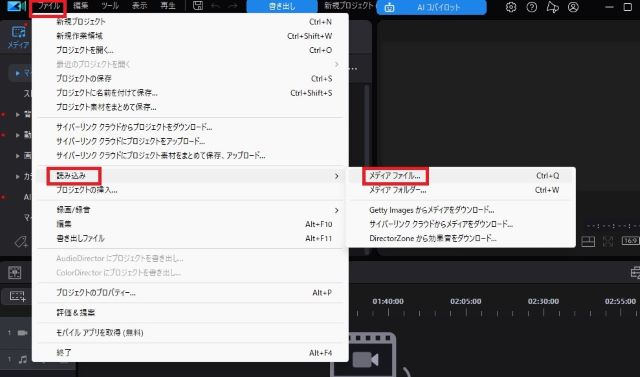The height and width of the screenshot is (377, 640).
Task: Click the timeline track manager icon
Action: [635, 272]
